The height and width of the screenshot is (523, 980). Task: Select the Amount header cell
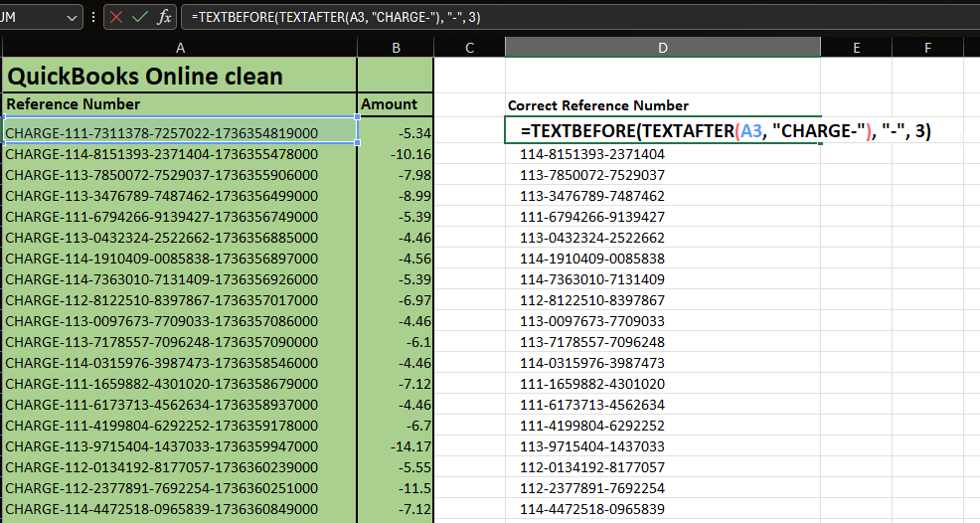(x=396, y=104)
